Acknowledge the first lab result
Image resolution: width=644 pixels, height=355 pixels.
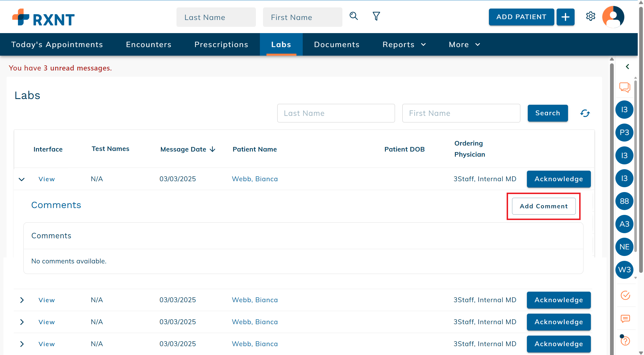click(x=558, y=179)
